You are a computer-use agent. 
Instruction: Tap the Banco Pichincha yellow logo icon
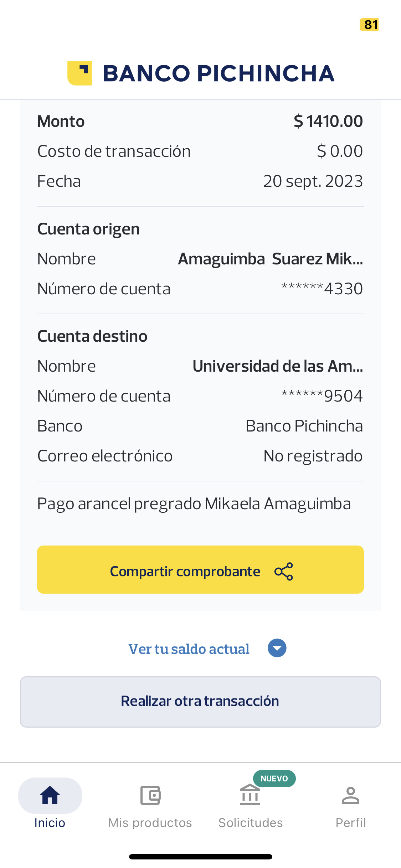pyautogui.click(x=79, y=73)
